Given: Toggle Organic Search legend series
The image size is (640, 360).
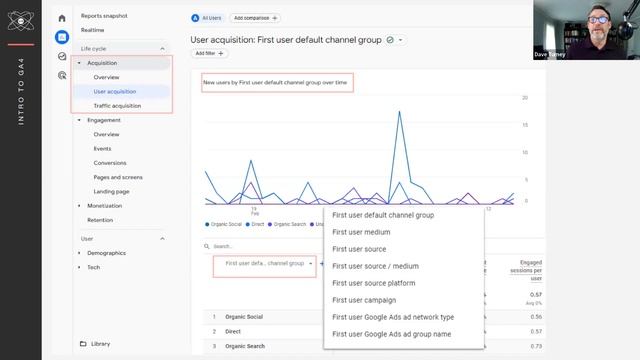Looking at the screenshot, I should click(287, 224).
